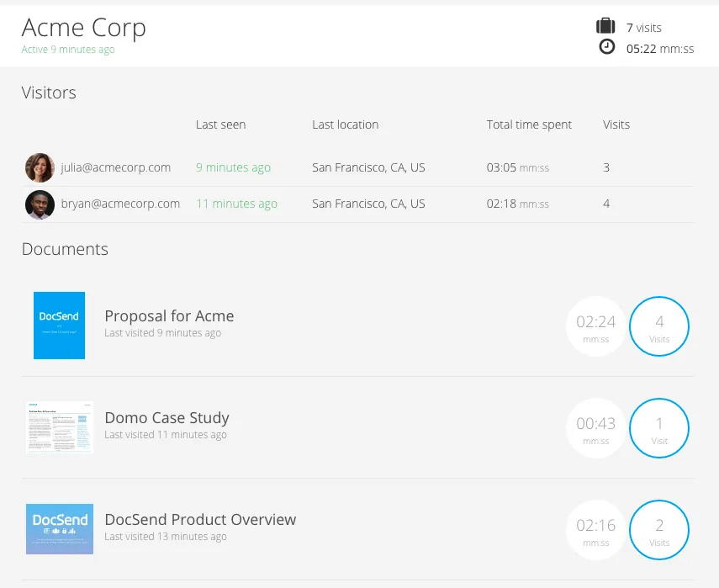Sort by Last seen column header
Screen dimensions: 719x588
point(220,124)
